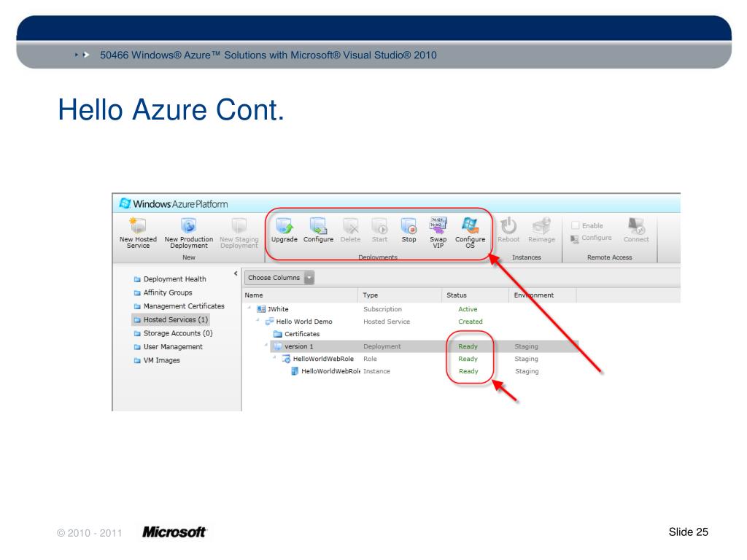Click Ready status of the Instance row
Screen dimensions: 747x560
(x=468, y=371)
